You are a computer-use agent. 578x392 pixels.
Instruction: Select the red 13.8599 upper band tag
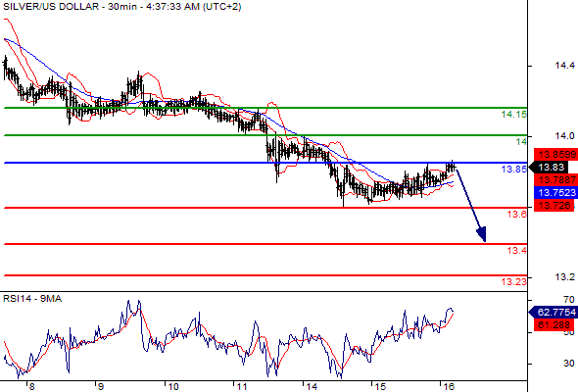(556, 154)
